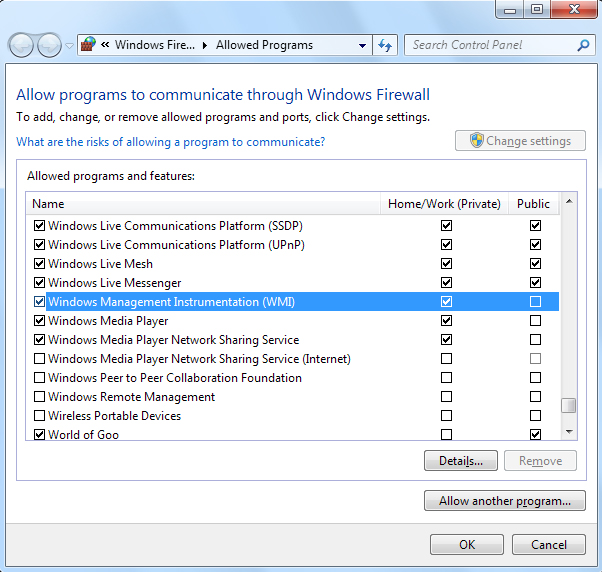Check Wireless Portable Devices name checkbox
Viewport: 602px width, 572px height.
click(x=40, y=415)
